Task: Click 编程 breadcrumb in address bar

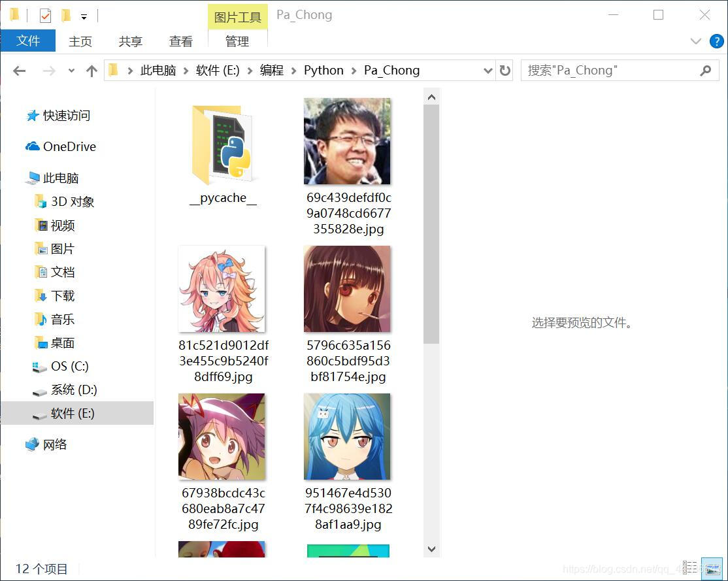Action: (272, 70)
